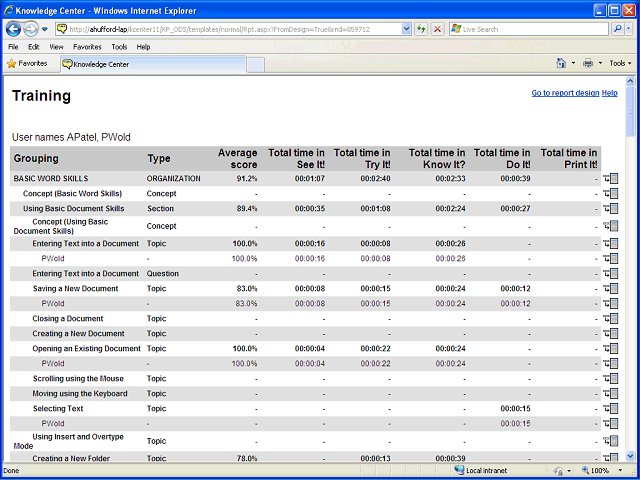Click the Help link
The width and height of the screenshot is (640, 480).
tap(609, 93)
